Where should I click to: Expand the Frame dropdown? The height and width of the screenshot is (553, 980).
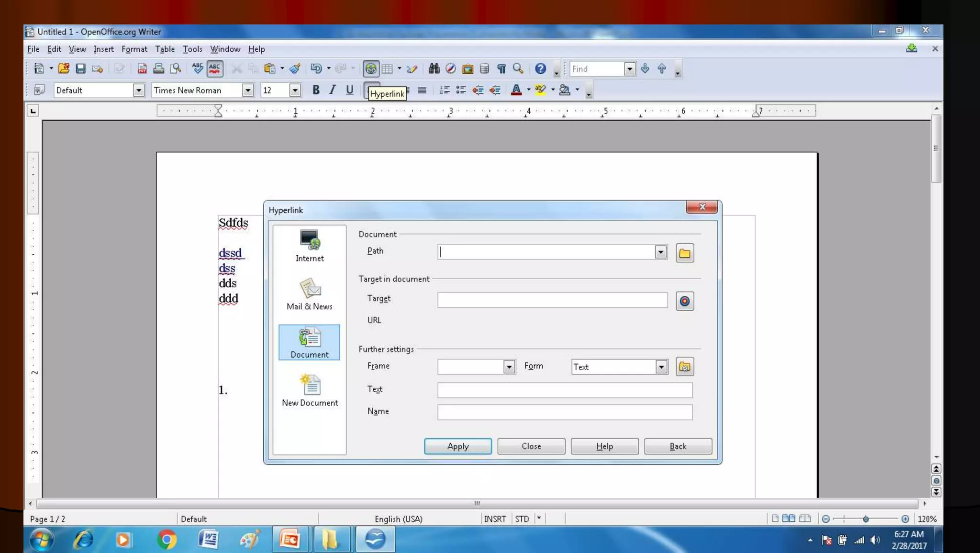(x=509, y=367)
